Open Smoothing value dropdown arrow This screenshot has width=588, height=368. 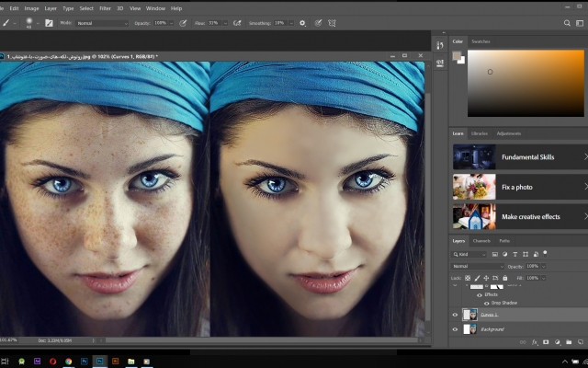click(x=291, y=23)
